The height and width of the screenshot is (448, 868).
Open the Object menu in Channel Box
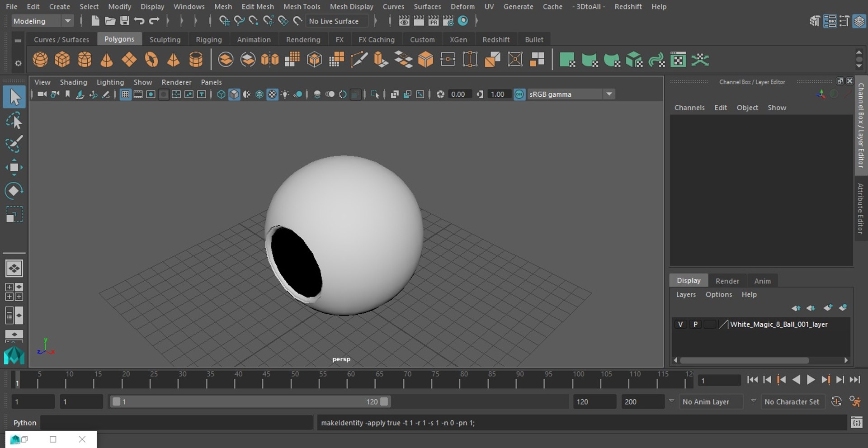pos(747,108)
